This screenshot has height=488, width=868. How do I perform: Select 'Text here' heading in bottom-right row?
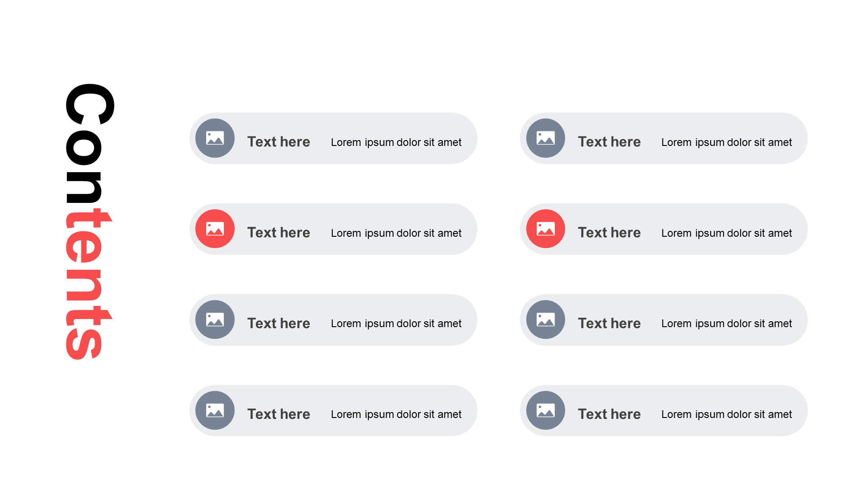tap(609, 414)
